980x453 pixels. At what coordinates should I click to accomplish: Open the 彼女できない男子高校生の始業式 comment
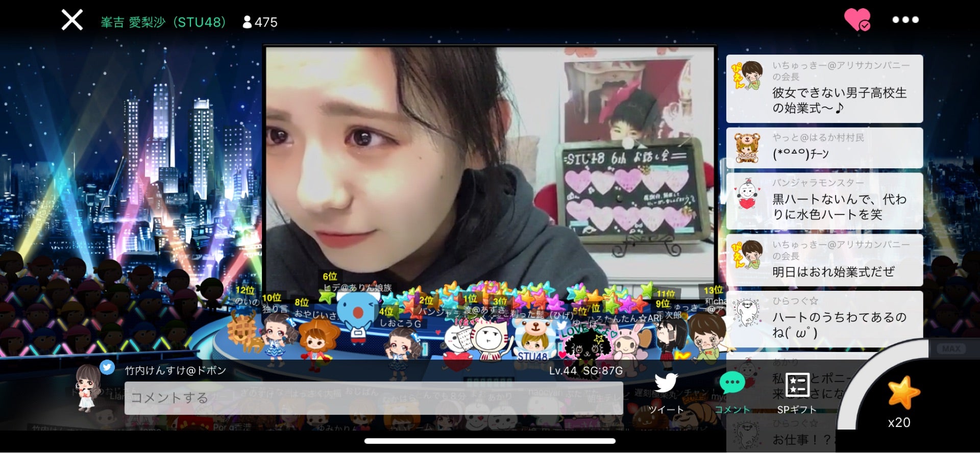824,89
